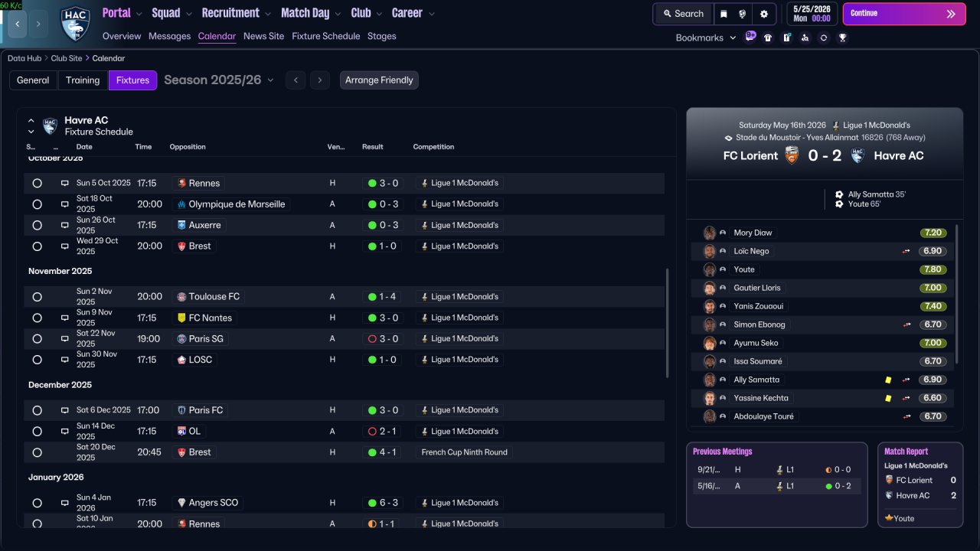This screenshot has height=551, width=980.
Task: Collapse the Havre AC fixture schedule
Action: coord(31,120)
